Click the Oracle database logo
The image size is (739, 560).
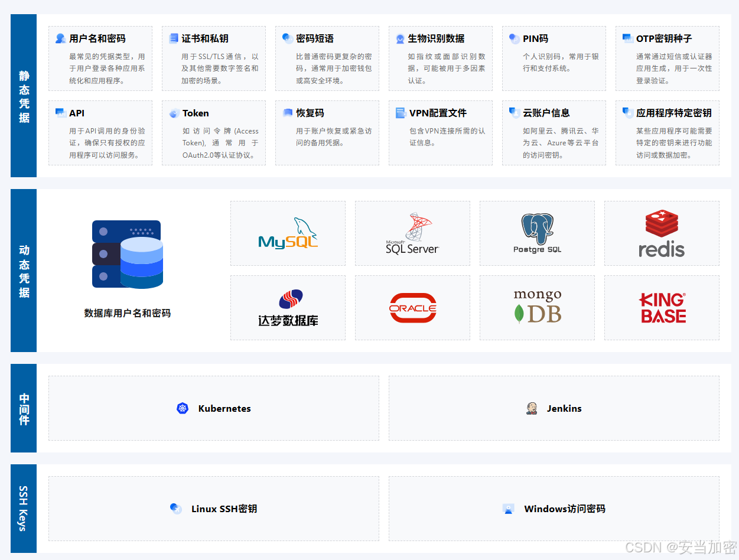point(412,307)
